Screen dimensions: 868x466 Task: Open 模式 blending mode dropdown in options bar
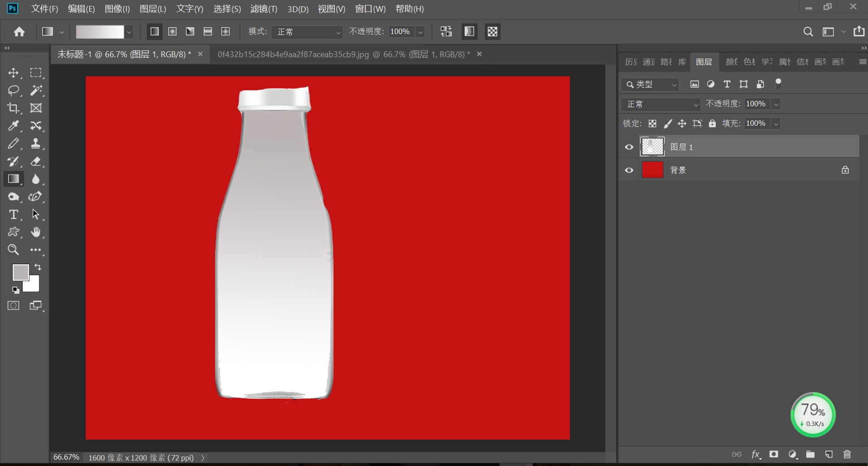click(307, 32)
